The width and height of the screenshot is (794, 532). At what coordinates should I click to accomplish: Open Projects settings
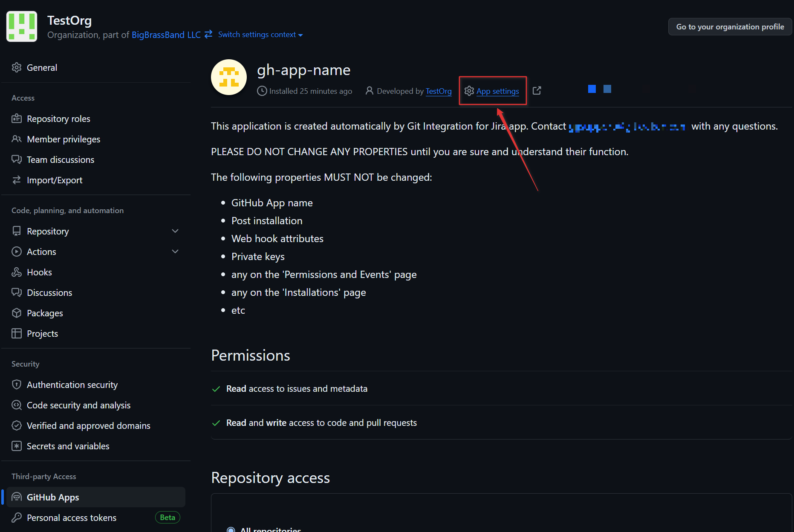pos(42,333)
